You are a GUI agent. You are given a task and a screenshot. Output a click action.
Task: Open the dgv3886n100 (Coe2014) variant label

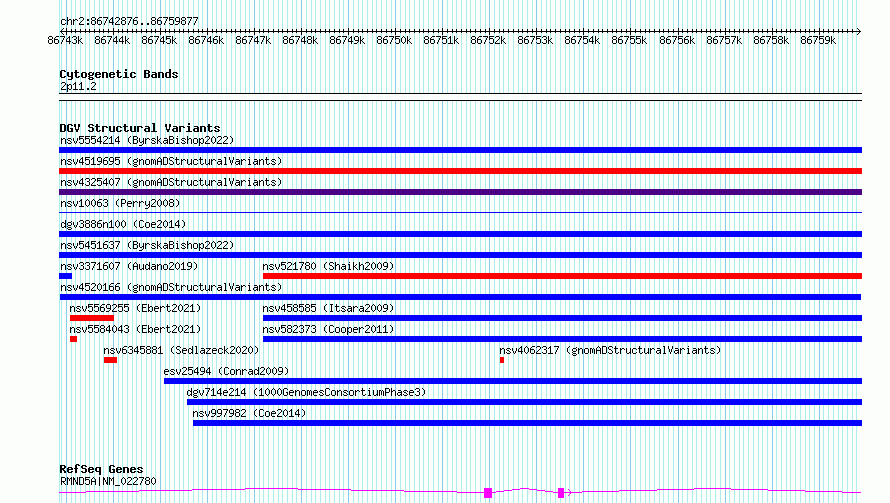pos(123,224)
